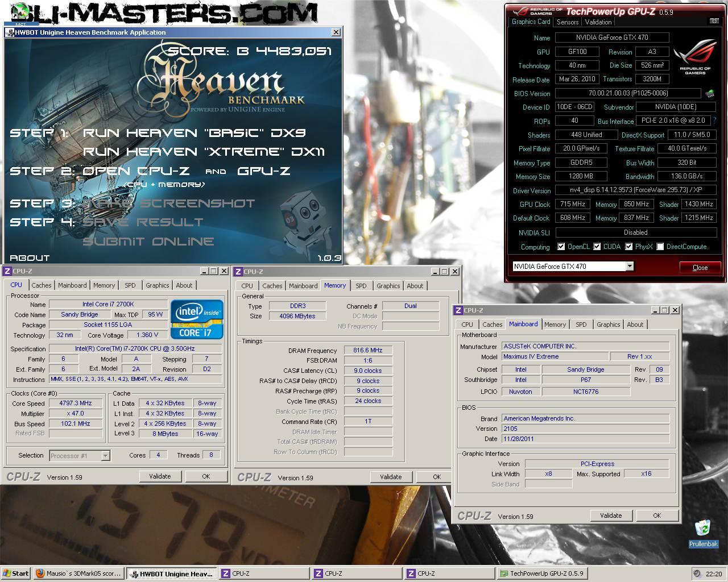728x582 pixels.
Task: Open Graphics tab in middle CPU-Z window
Action: (x=388, y=286)
